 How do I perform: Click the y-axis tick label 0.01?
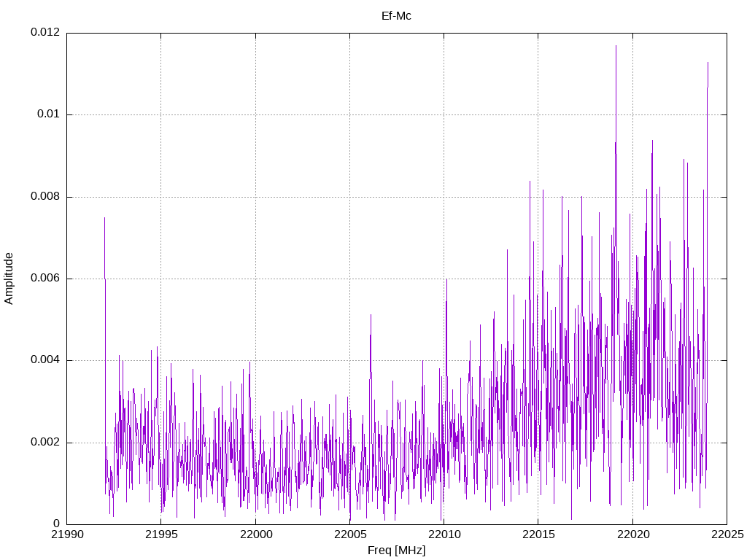click(49, 114)
